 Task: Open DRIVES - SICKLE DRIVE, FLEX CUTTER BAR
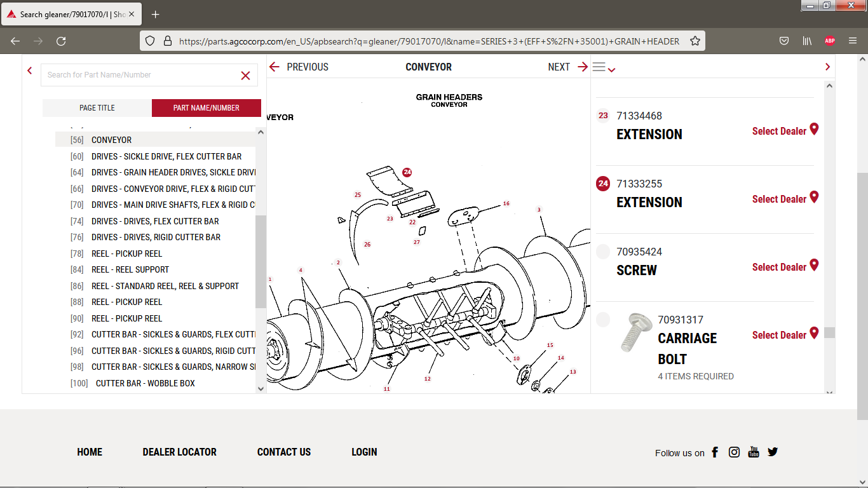166,156
